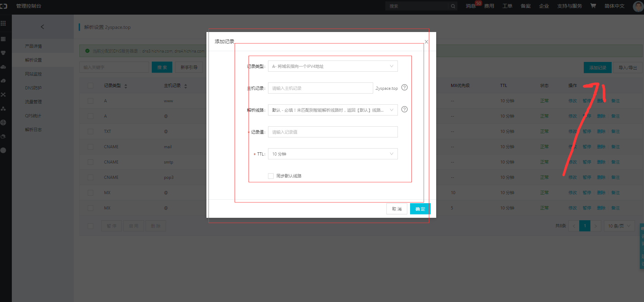
Task: Focus the top bar 搜索 input
Action: click(x=417, y=6)
